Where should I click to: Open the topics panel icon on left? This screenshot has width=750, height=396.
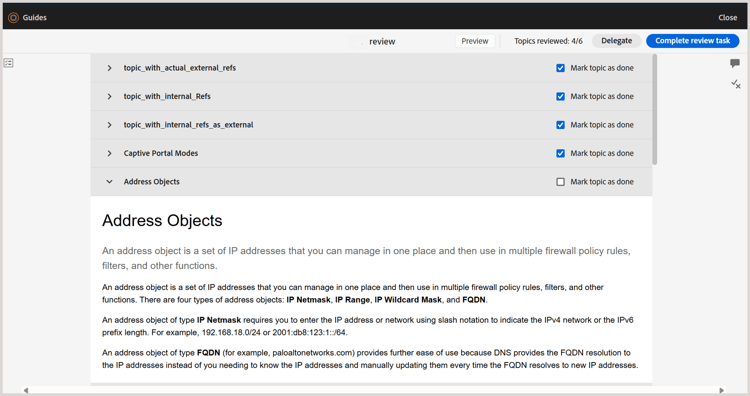9,63
